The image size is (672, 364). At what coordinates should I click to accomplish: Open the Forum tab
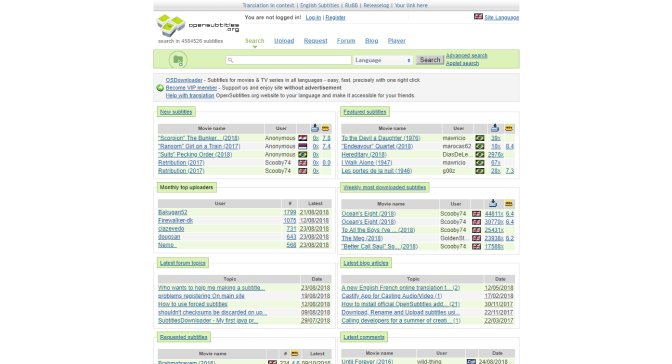coord(346,41)
